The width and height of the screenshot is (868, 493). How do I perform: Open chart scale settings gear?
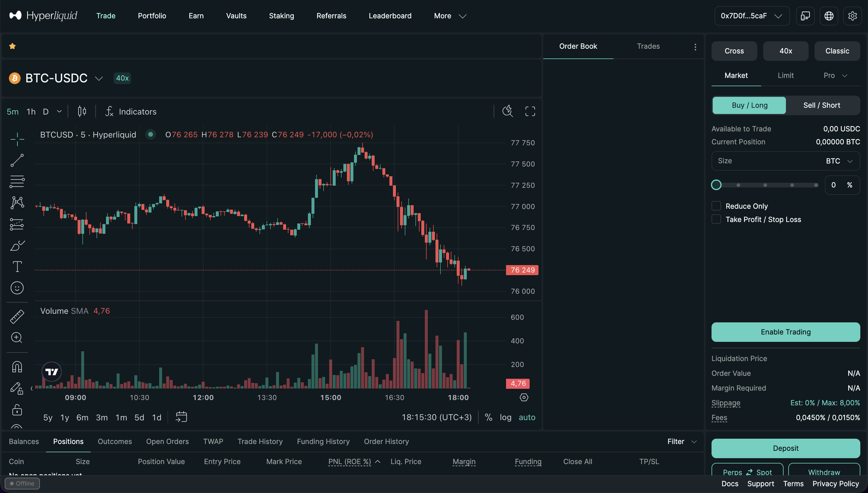(x=524, y=398)
